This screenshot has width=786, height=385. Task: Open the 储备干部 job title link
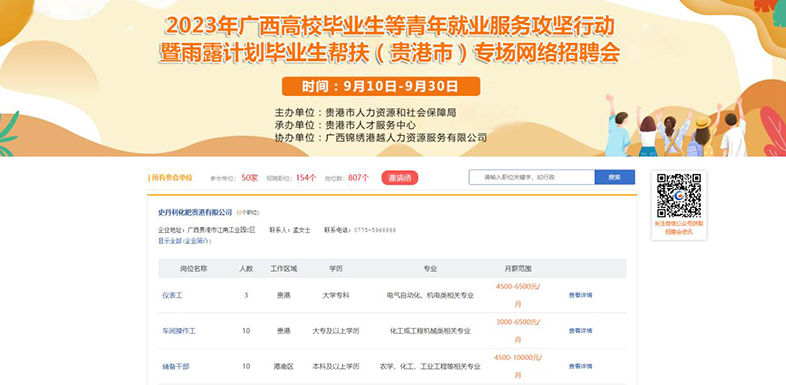pyautogui.click(x=175, y=367)
